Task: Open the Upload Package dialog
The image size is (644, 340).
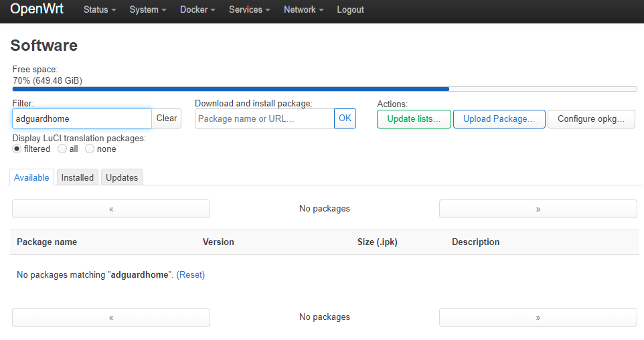Action: [x=499, y=119]
